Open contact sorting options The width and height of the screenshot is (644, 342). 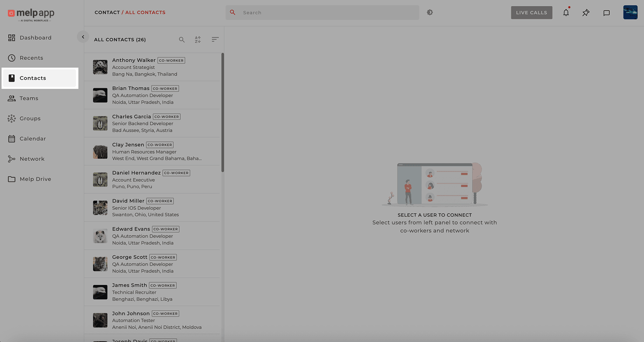click(198, 39)
